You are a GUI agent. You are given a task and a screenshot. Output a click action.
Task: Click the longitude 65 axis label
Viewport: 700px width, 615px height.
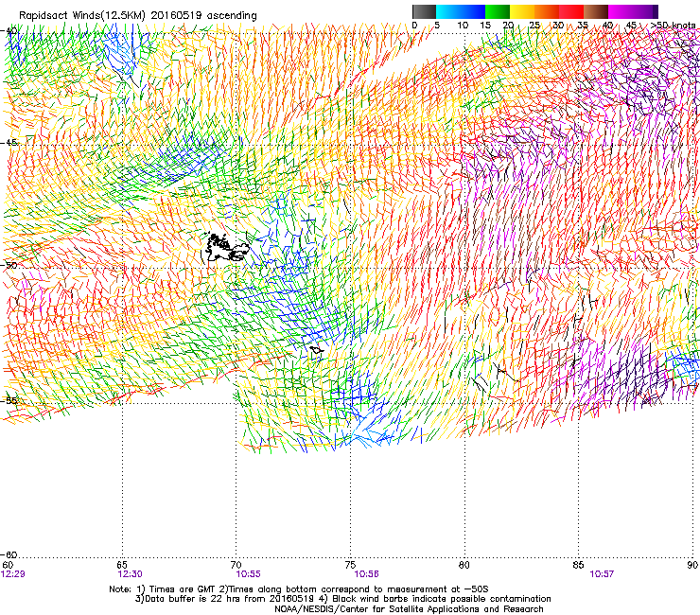click(x=122, y=565)
